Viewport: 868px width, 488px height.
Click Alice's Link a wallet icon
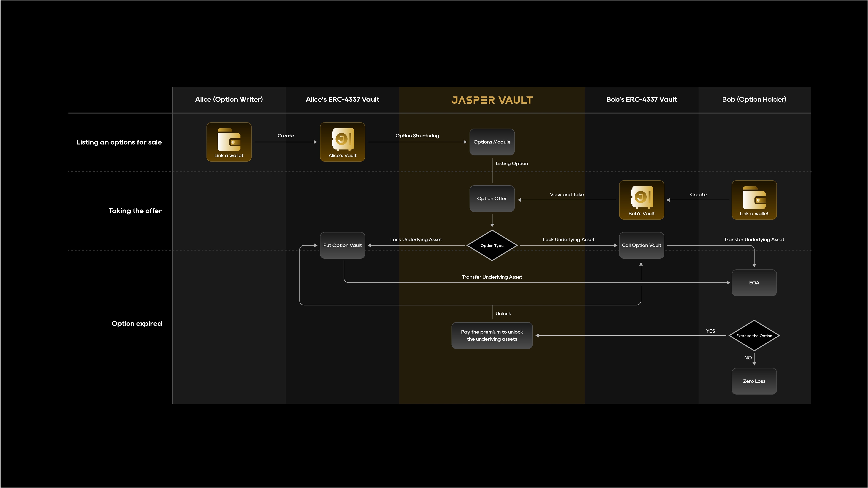pyautogui.click(x=229, y=142)
